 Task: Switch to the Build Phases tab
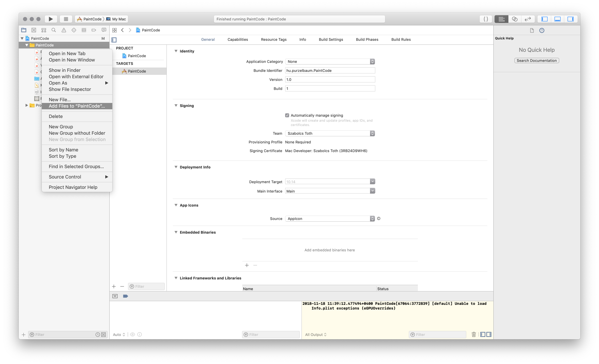click(x=367, y=39)
